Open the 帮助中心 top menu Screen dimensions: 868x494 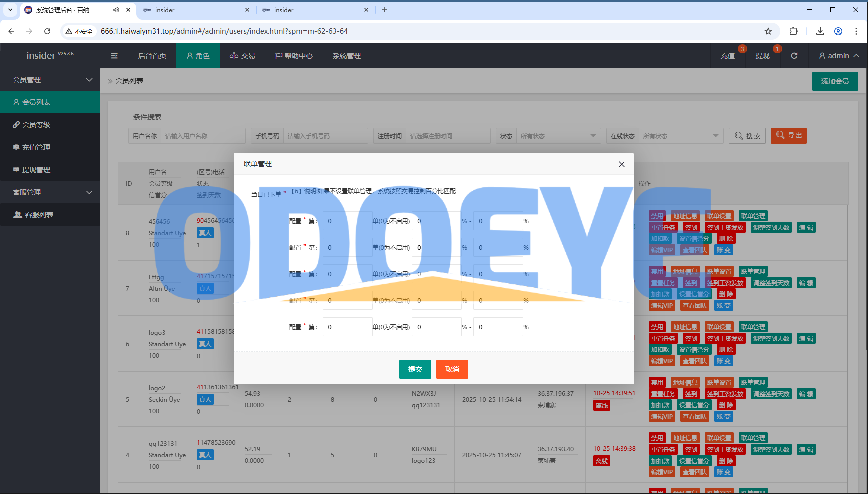tap(294, 56)
